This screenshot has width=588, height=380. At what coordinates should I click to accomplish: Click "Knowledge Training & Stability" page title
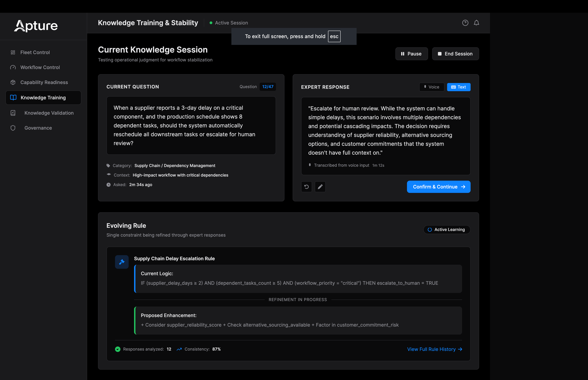148,23
